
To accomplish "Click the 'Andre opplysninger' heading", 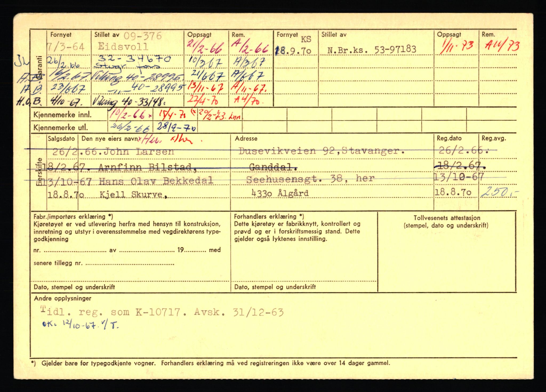I will (x=63, y=298).
